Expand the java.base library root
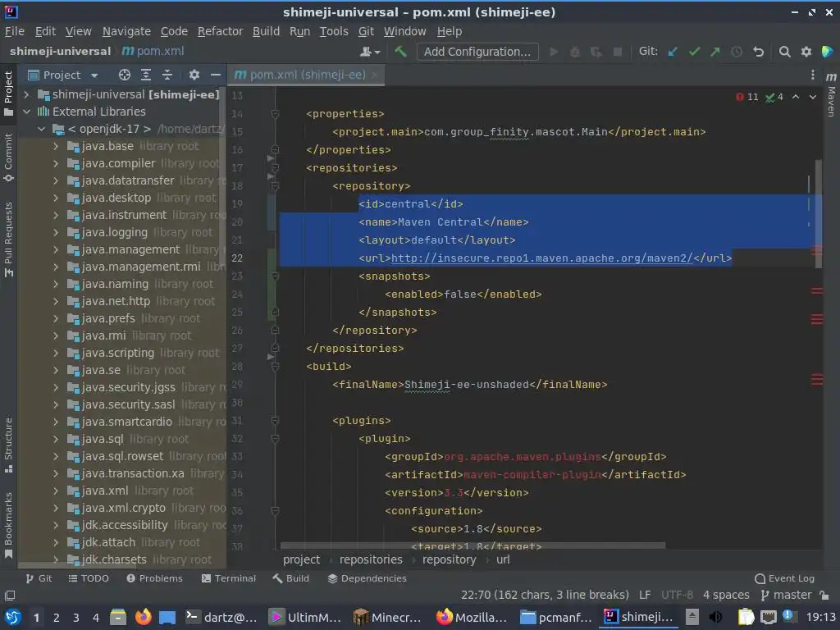Viewport: 840px width, 630px height. point(56,146)
